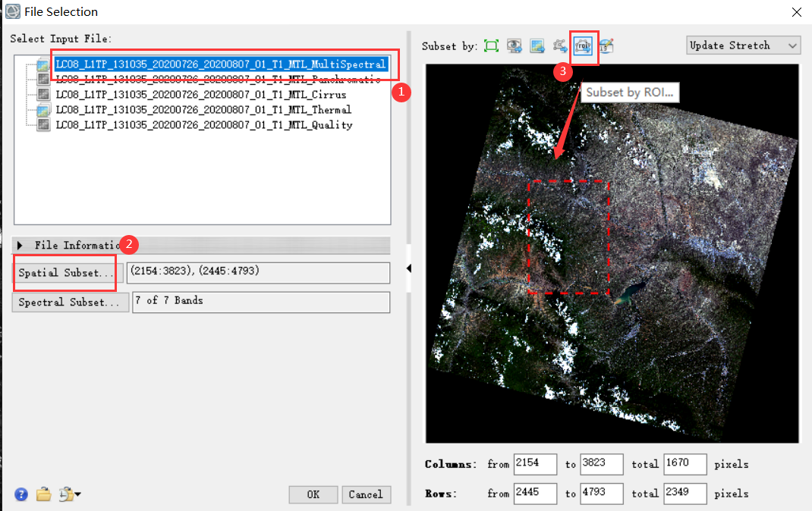Select the MTL_Cirrus file entry
This screenshot has width=812, height=511.
pos(200,95)
